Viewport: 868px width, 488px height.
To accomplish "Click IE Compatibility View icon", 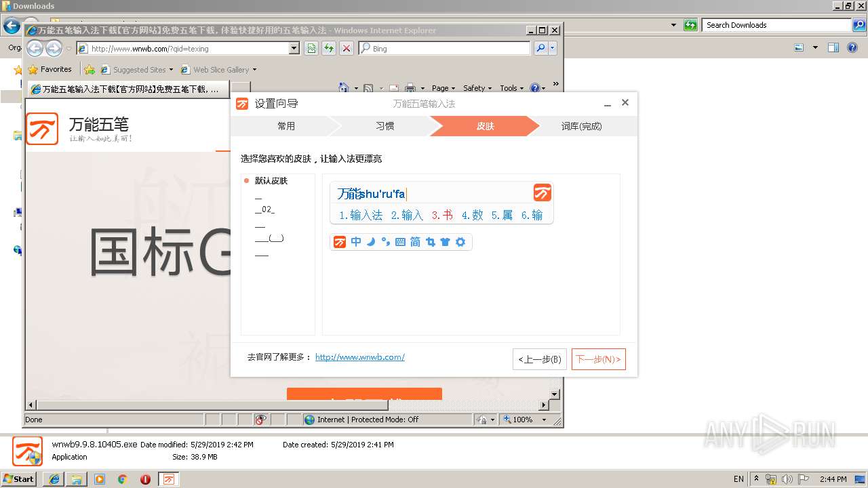I will click(311, 48).
